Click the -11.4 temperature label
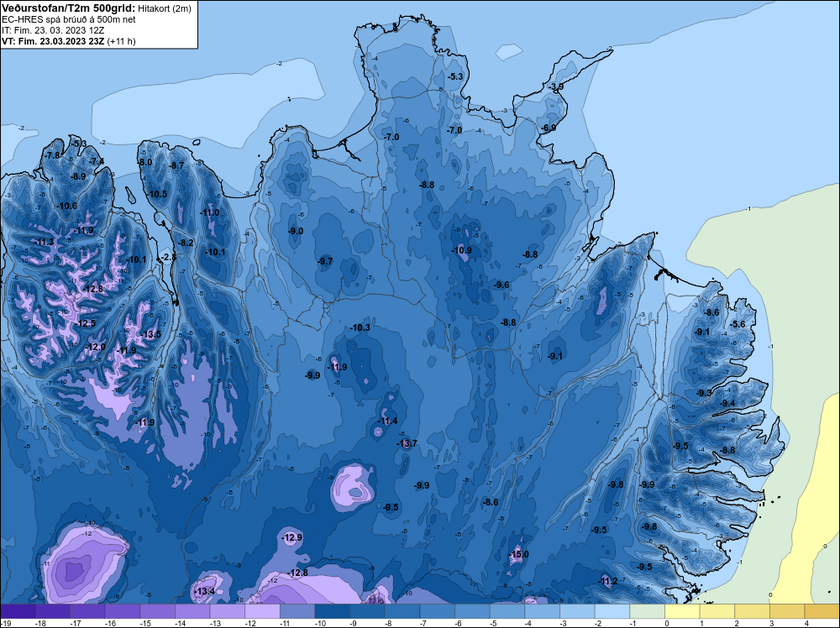 [x=388, y=421]
